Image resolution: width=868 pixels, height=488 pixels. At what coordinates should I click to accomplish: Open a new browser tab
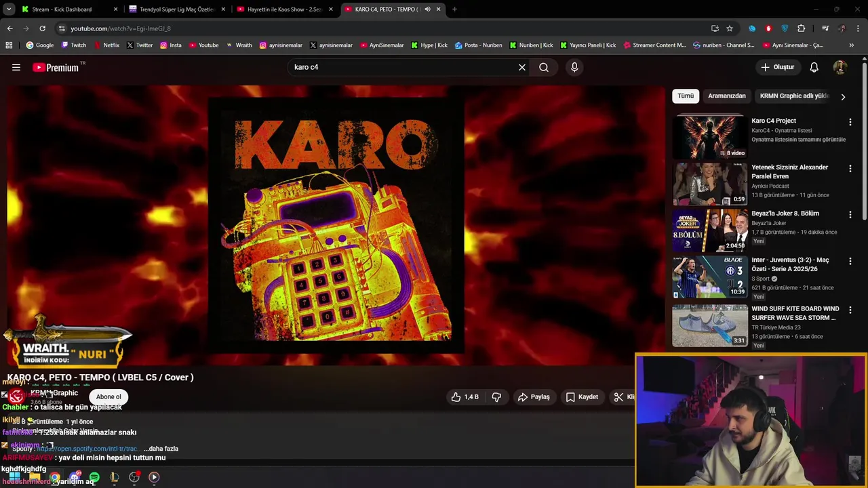tap(454, 9)
